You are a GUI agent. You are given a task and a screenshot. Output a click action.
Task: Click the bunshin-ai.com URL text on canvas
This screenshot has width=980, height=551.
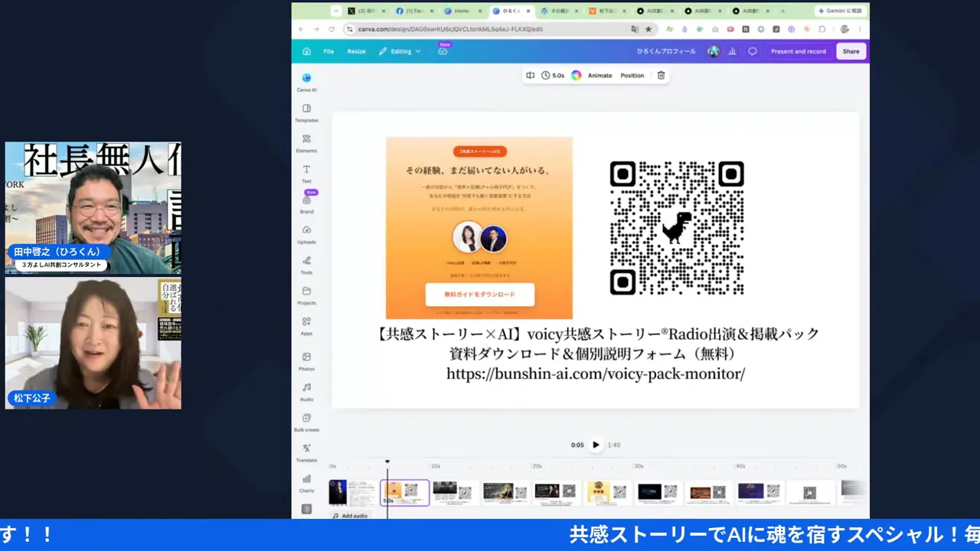click(596, 374)
